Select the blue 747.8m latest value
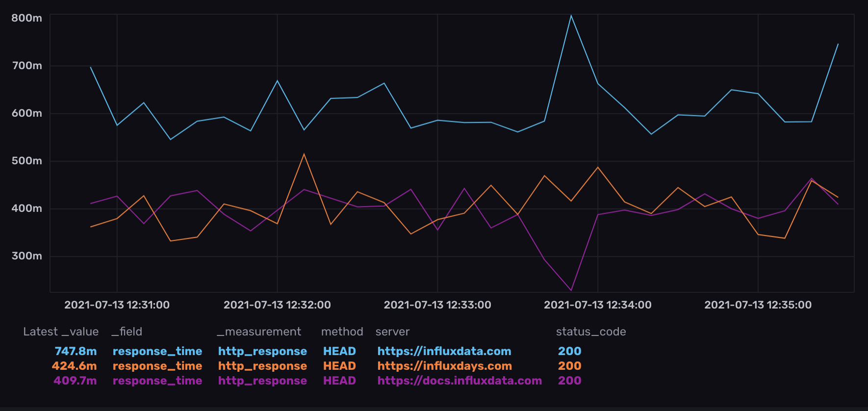Screen dimensions: 868x411 pos(76,351)
